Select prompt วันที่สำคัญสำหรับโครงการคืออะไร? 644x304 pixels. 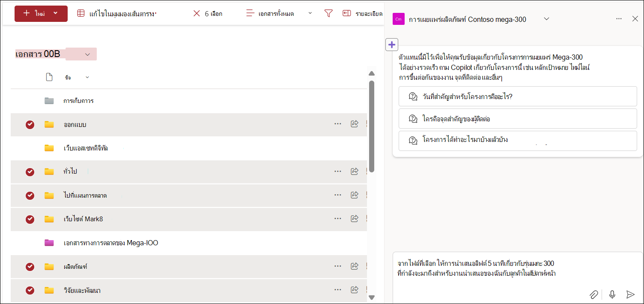(x=518, y=96)
